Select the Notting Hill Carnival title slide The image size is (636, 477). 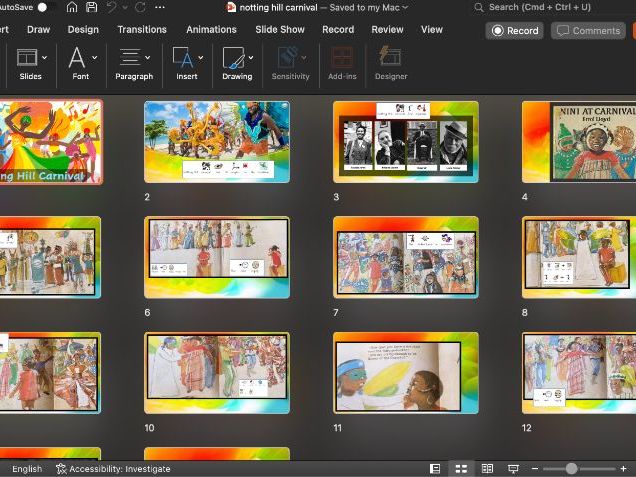click(x=51, y=142)
